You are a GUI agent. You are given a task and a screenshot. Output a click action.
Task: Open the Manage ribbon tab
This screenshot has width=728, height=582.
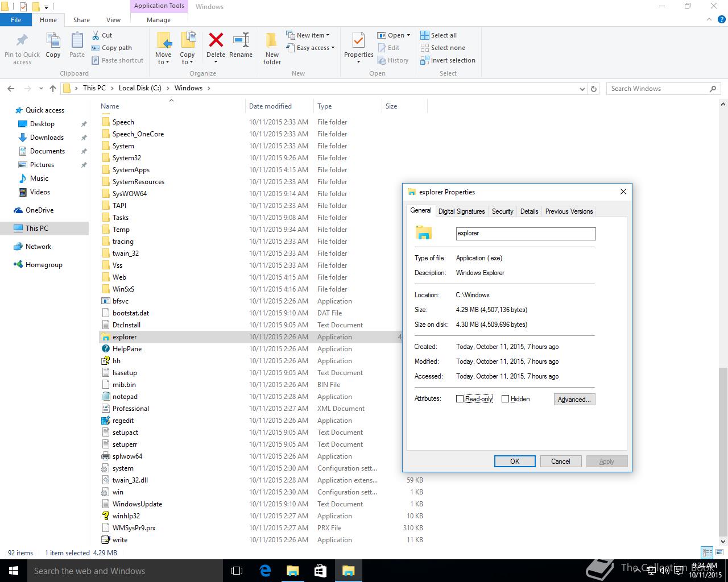pyautogui.click(x=159, y=19)
